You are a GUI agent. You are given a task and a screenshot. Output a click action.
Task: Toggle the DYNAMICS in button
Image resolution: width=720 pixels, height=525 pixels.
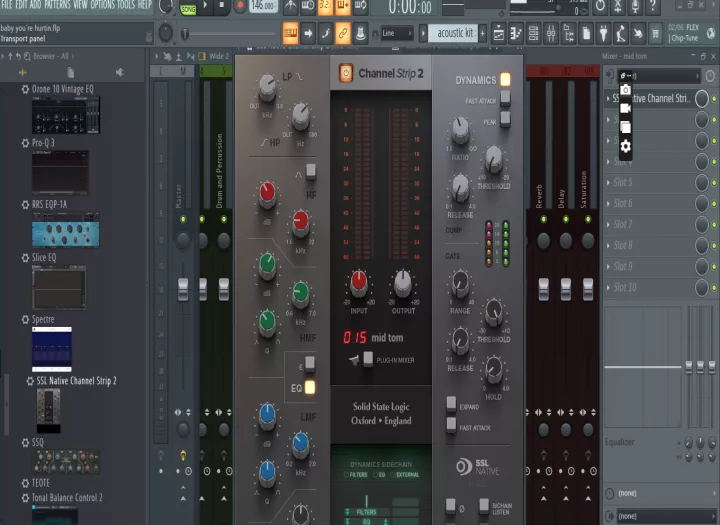click(505, 79)
